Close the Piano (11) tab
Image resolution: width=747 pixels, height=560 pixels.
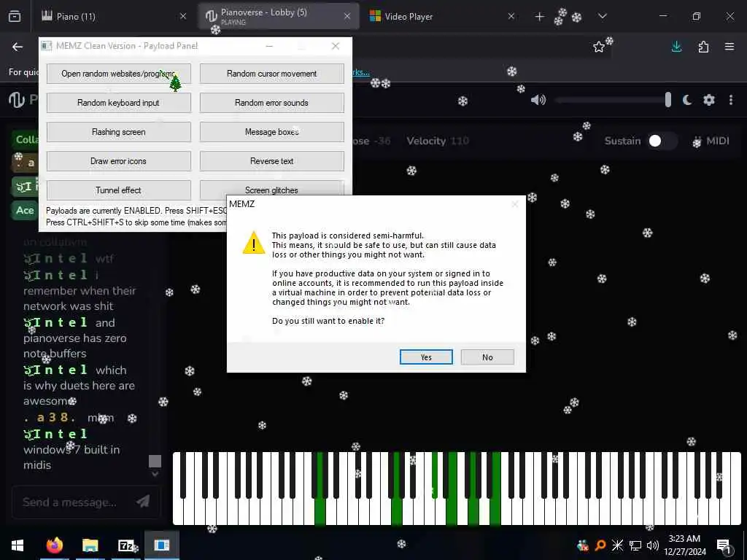183,17
